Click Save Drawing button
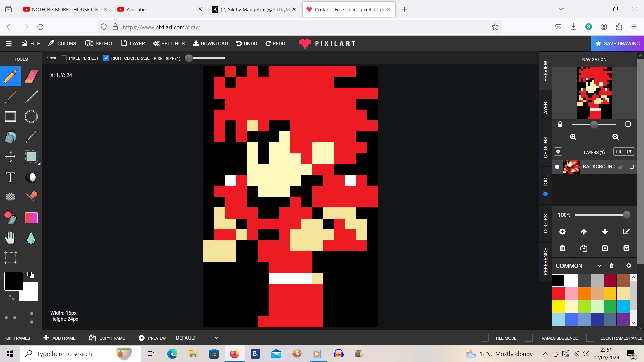Viewport: 644px width, 362px height. coord(617,43)
